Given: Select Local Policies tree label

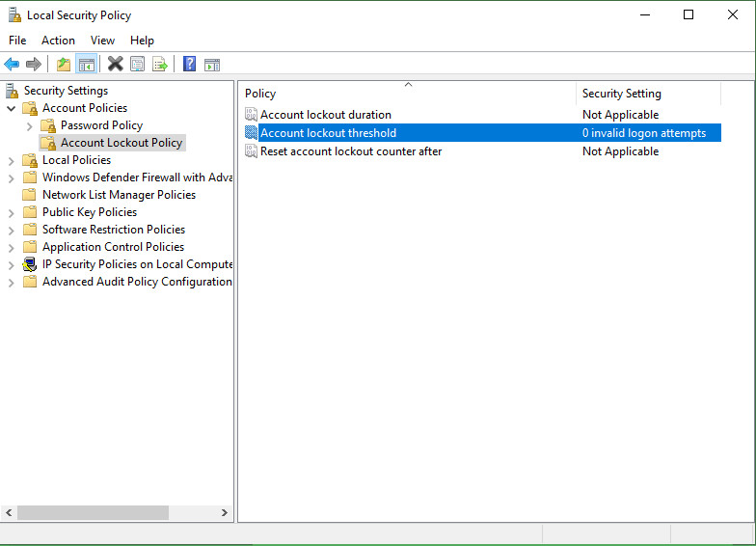Looking at the screenshot, I should tap(77, 160).
